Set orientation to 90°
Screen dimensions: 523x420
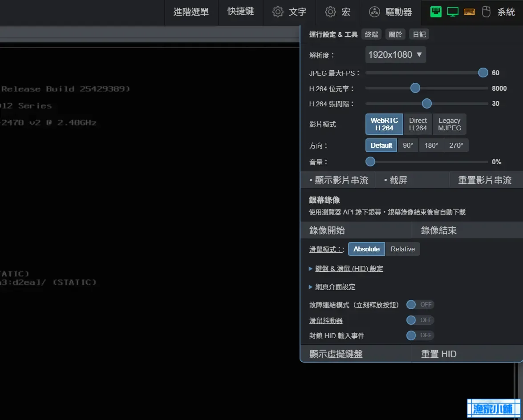pos(408,145)
